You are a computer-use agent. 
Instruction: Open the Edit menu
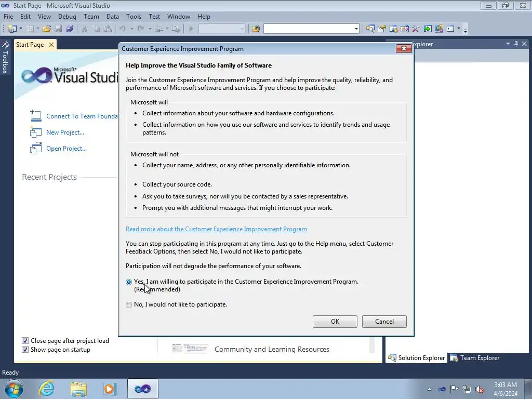click(x=25, y=16)
